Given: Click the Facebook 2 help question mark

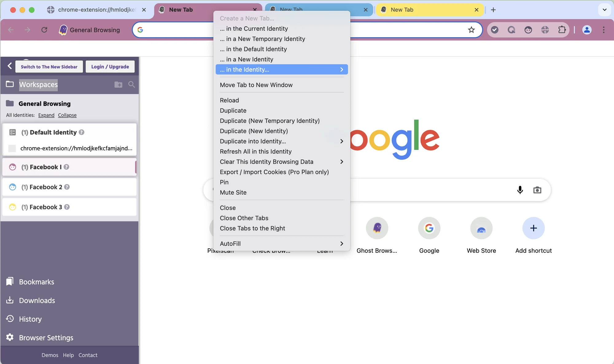Looking at the screenshot, I should pos(67,187).
